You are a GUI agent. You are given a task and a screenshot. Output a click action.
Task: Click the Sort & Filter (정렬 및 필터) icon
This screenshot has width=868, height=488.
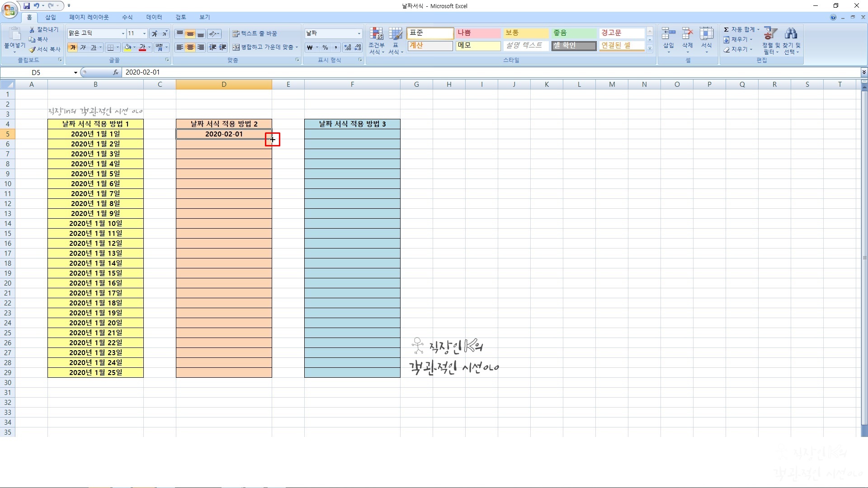(x=770, y=34)
